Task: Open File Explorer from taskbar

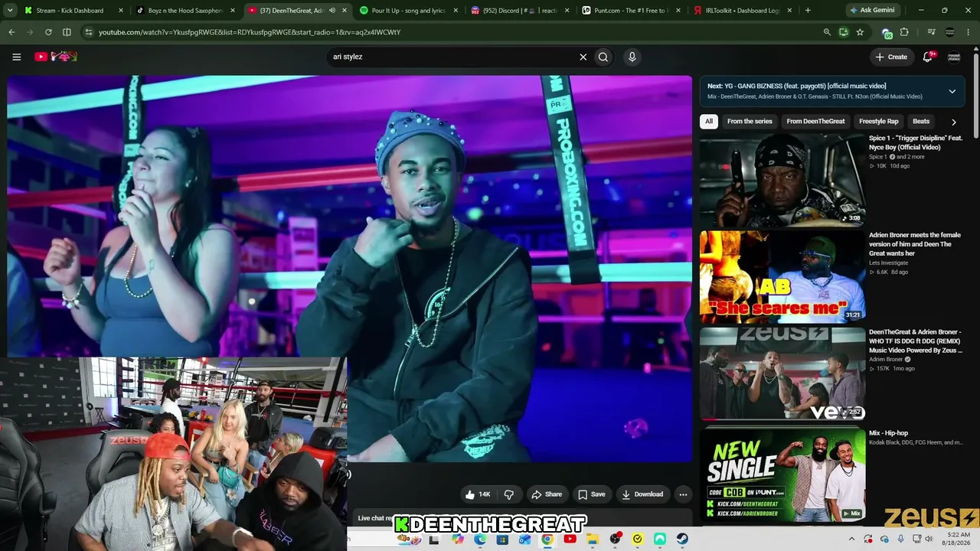Action: pos(593,540)
